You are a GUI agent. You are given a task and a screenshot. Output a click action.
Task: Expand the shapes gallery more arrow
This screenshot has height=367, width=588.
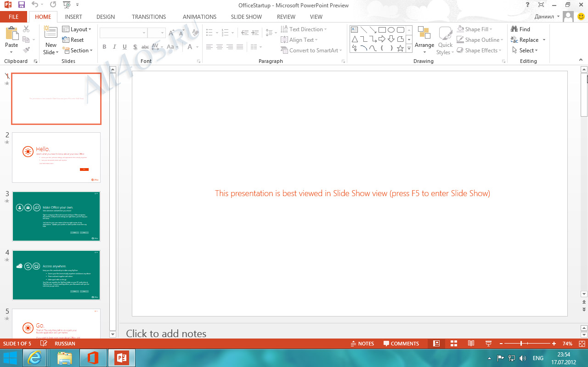pyautogui.click(x=409, y=48)
